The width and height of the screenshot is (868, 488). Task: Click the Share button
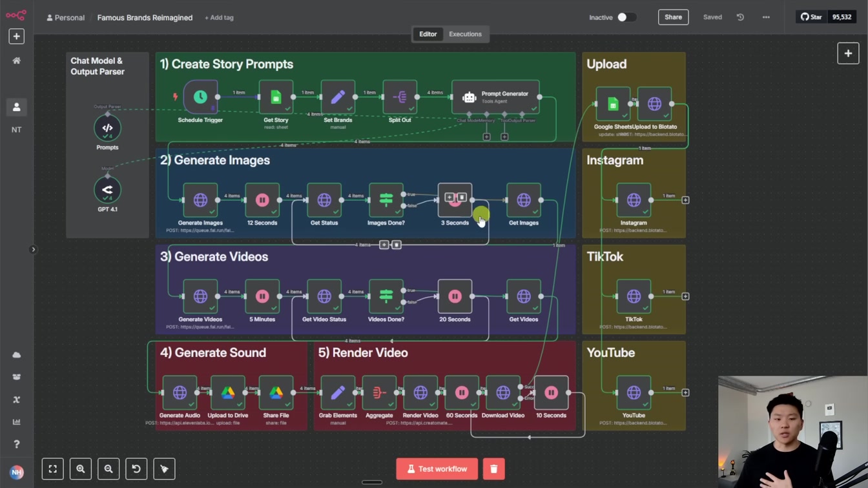pyautogui.click(x=673, y=17)
